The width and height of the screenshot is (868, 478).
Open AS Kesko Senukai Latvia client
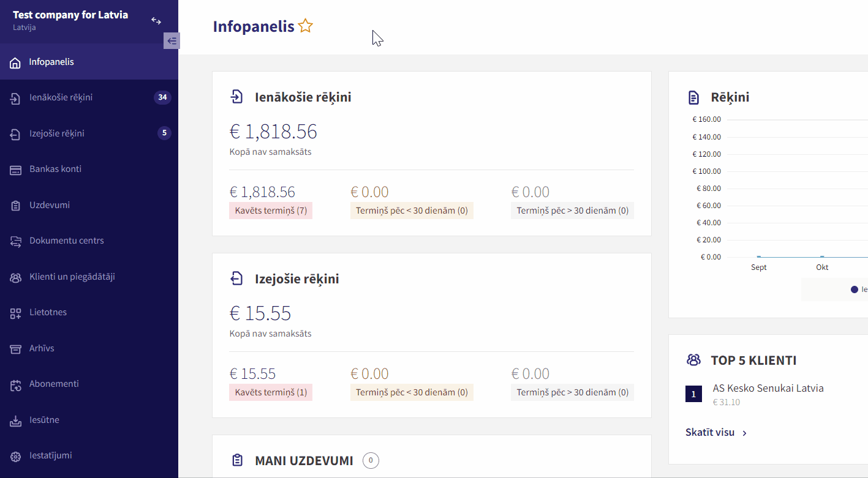(768, 388)
